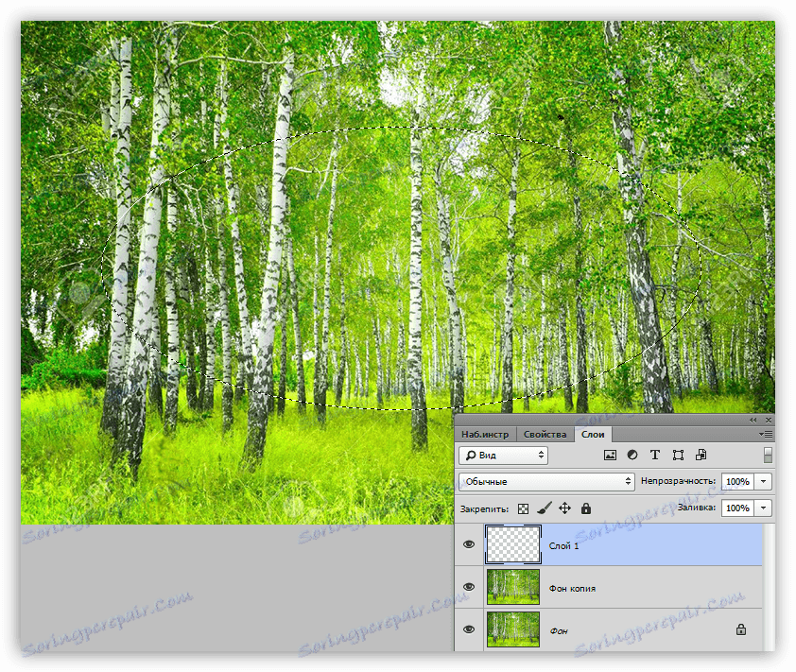Click the Заливка label
Screen dimensions: 796x672
[697, 507]
